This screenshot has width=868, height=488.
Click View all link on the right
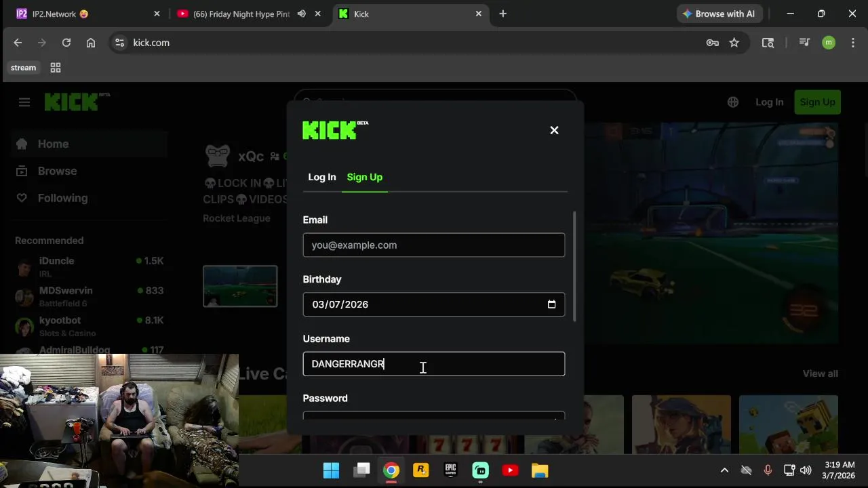click(820, 373)
